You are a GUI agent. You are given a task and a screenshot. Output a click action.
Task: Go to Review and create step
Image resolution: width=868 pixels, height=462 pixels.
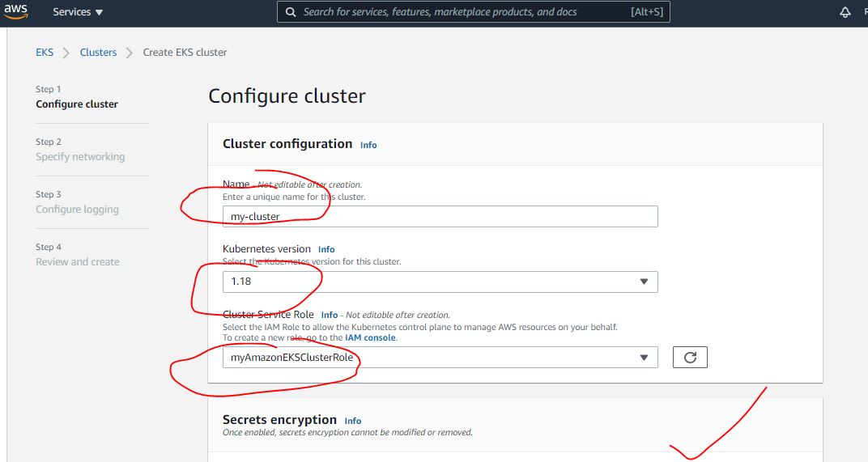point(78,262)
